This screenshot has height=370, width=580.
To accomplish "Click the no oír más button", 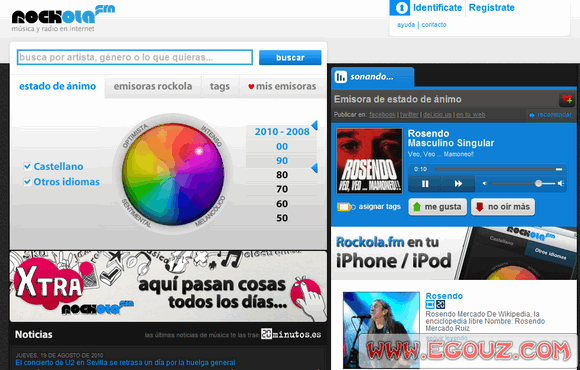I will tap(503, 207).
